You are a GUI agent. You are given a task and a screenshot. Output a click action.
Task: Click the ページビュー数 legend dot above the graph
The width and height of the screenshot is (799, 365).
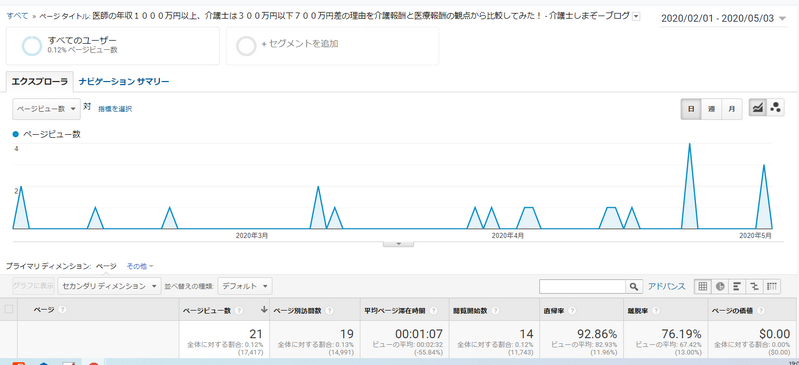pos(15,135)
